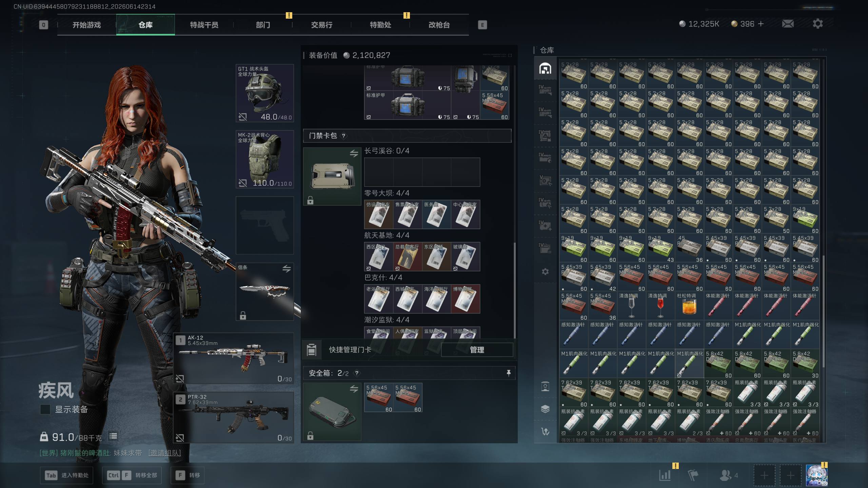Toggle the lock on the safe box
This screenshot has width=868, height=488.
pyautogui.click(x=310, y=435)
